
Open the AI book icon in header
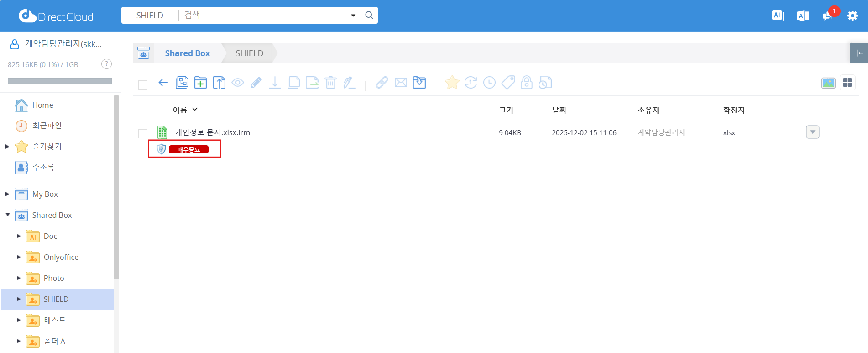pos(803,16)
